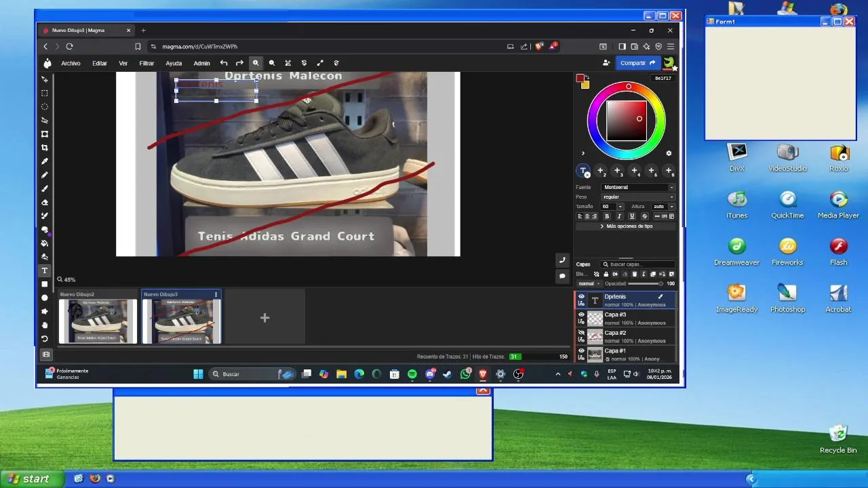Viewport: 868px width, 488px height.
Task: Select the lasso selection tool
Action: (x=45, y=120)
